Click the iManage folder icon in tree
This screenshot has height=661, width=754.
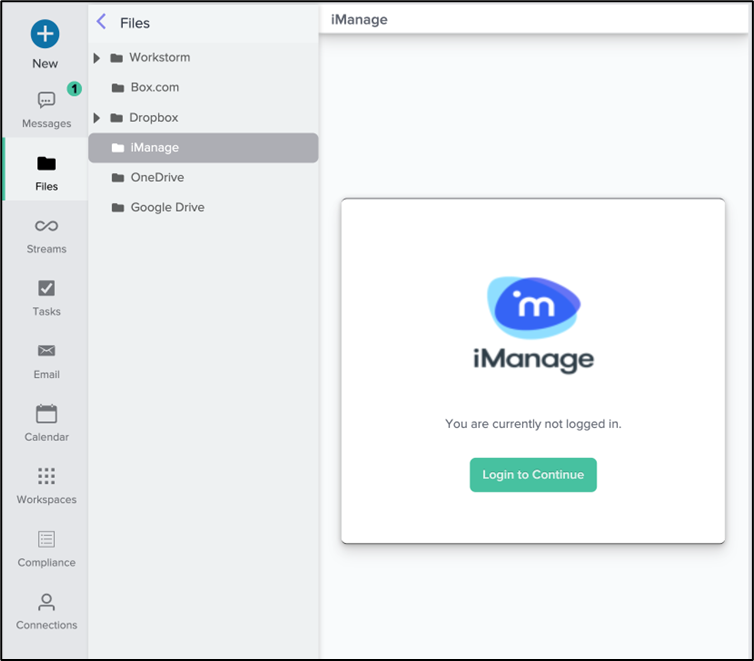click(118, 148)
